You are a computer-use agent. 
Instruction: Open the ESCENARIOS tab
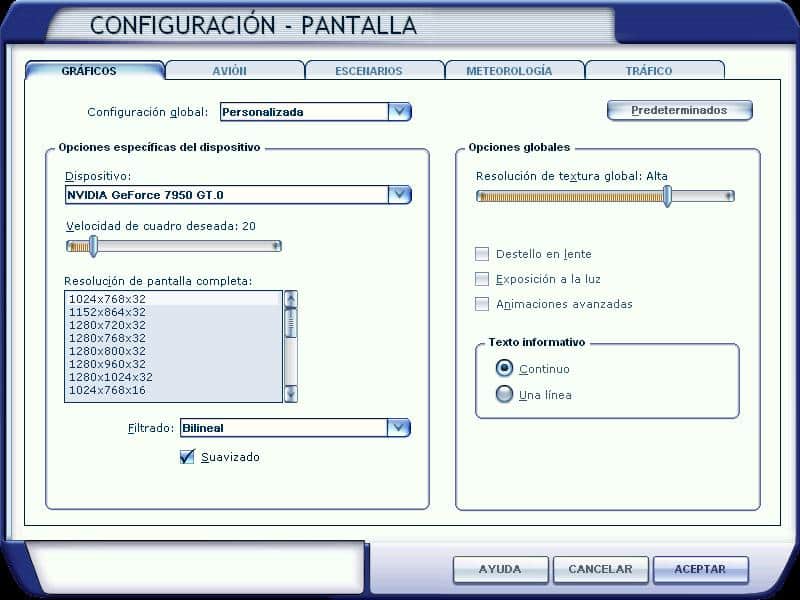pos(374,71)
